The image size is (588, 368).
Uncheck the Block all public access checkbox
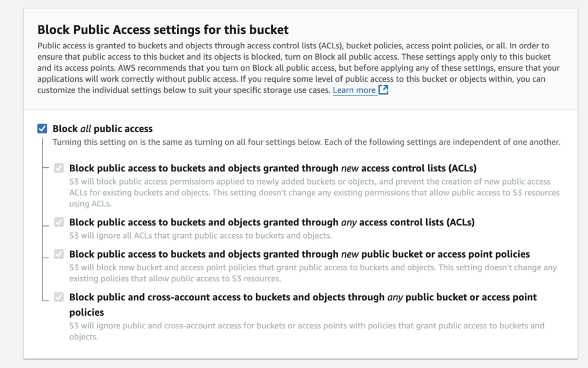pos(42,129)
